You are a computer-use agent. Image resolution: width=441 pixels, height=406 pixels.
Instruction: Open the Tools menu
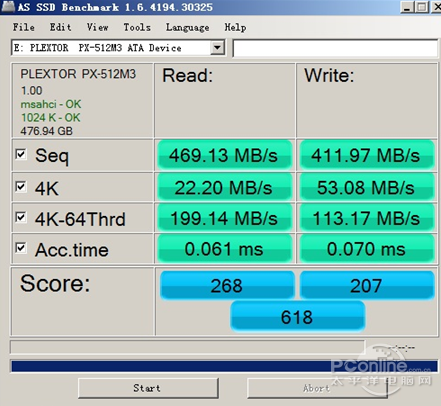tap(137, 27)
